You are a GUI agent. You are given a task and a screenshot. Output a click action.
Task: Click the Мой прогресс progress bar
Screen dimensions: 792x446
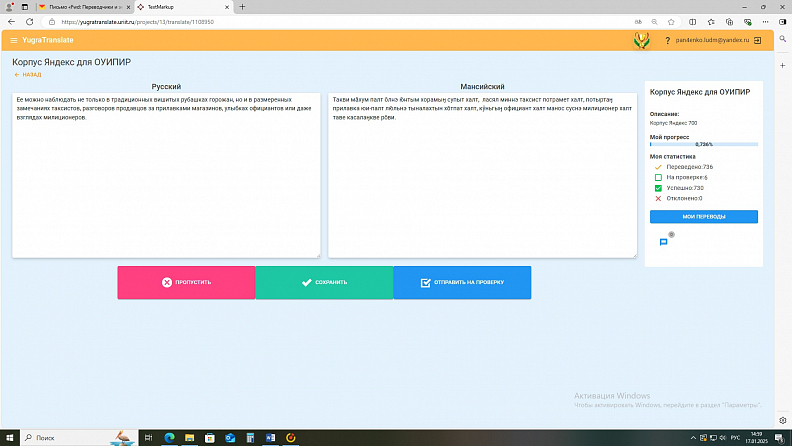(704, 144)
